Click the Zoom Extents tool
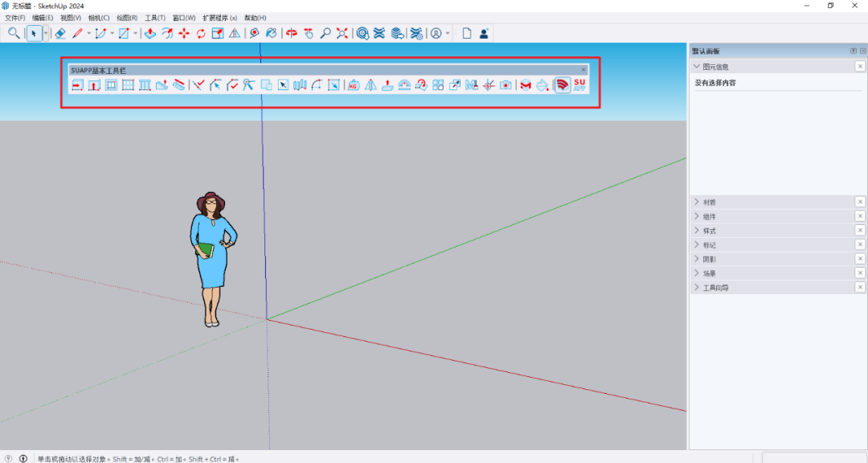This screenshot has width=868, height=463. click(x=342, y=34)
